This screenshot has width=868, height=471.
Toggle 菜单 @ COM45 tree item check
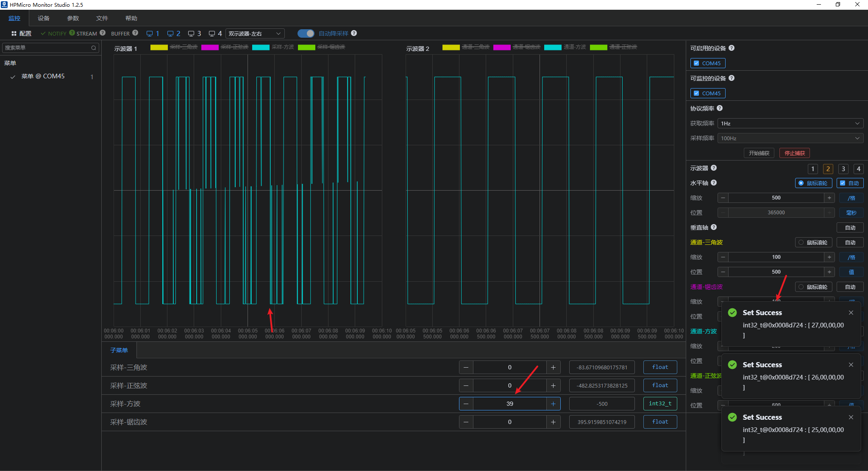tap(13, 77)
